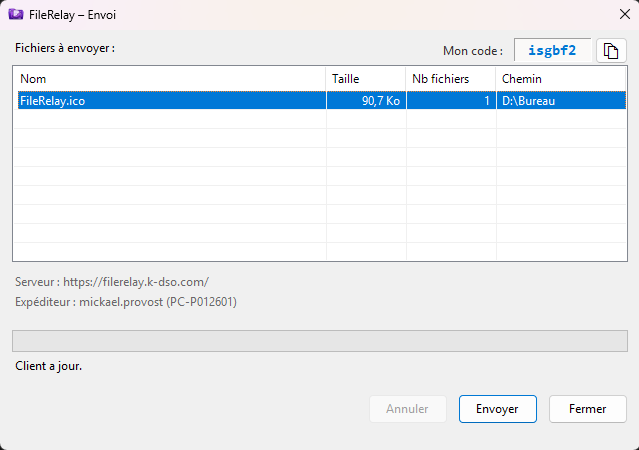Click the FileRelay app icon in title bar
Image resolution: width=639 pixels, height=450 pixels.
(x=16, y=15)
